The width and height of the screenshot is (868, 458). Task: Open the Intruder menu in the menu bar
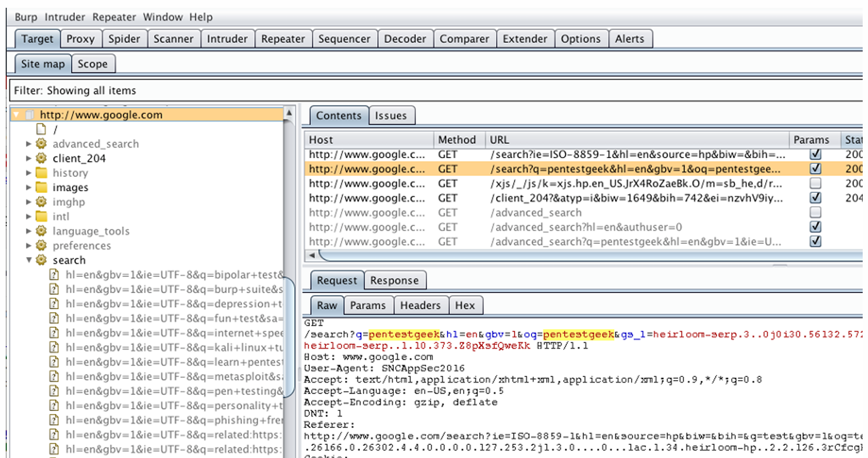tap(65, 17)
